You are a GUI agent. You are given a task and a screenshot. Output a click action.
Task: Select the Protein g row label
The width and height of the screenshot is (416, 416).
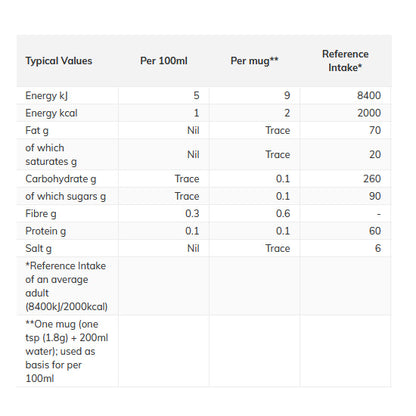coord(45,231)
